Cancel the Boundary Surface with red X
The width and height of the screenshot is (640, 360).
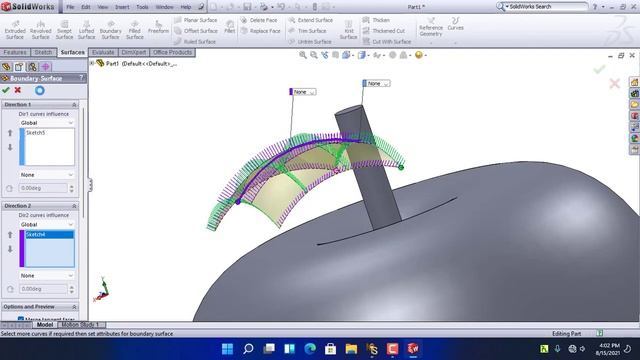click(x=18, y=90)
